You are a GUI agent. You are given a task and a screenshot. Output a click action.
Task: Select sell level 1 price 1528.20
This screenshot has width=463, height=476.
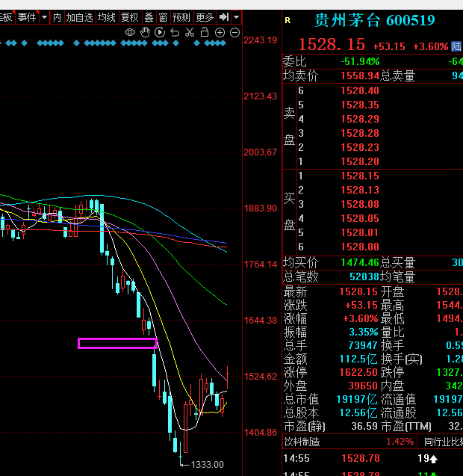click(360, 161)
